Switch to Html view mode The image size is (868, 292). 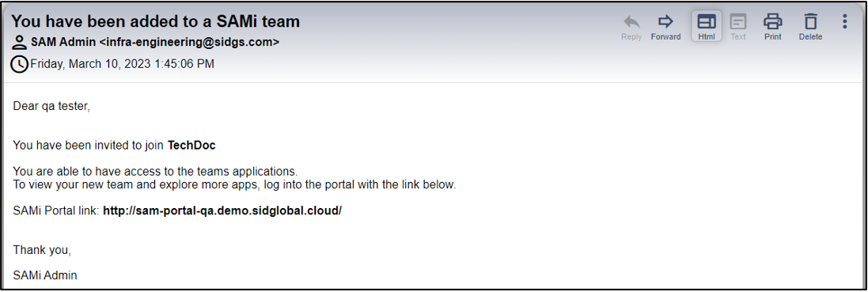(707, 22)
